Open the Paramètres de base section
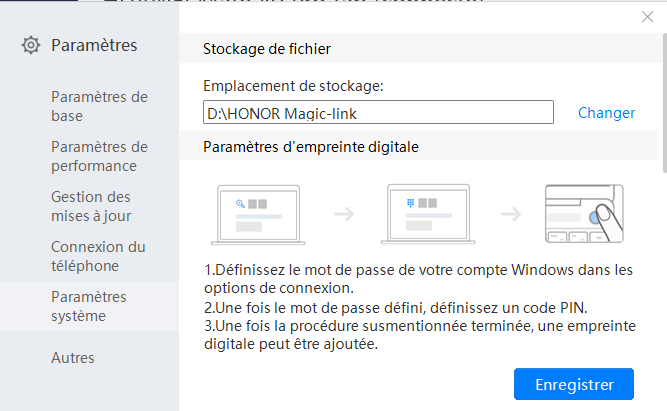 point(99,106)
